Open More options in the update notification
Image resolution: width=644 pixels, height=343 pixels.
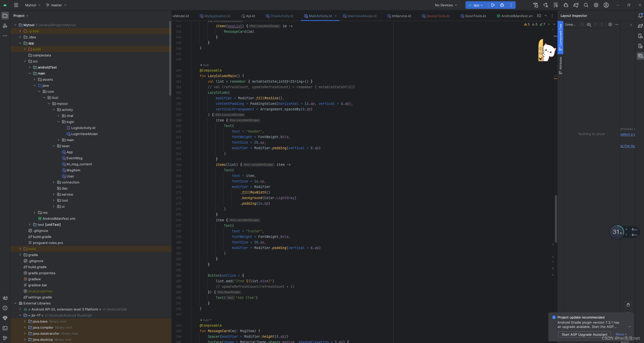[x=621, y=334]
